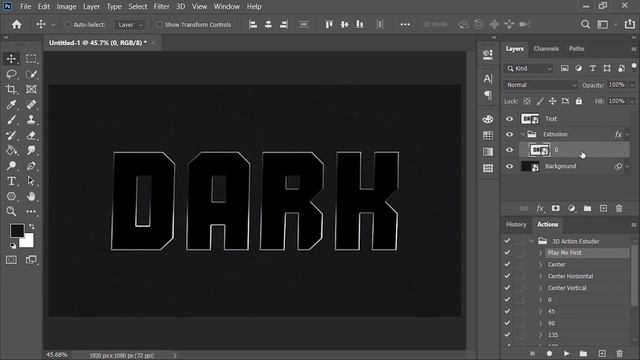Open the Window menu

tap(227, 7)
